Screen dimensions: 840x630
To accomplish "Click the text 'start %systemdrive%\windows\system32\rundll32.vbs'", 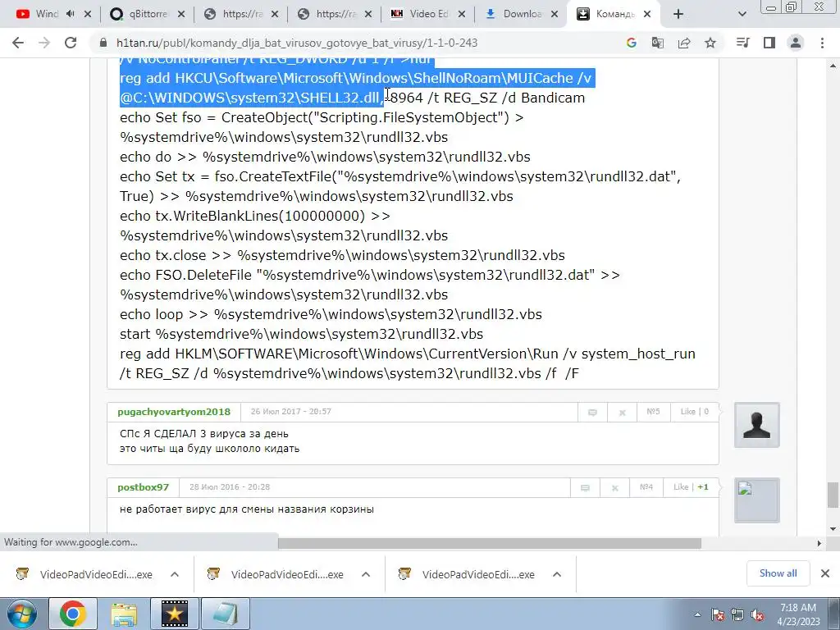I will coord(302,335).
